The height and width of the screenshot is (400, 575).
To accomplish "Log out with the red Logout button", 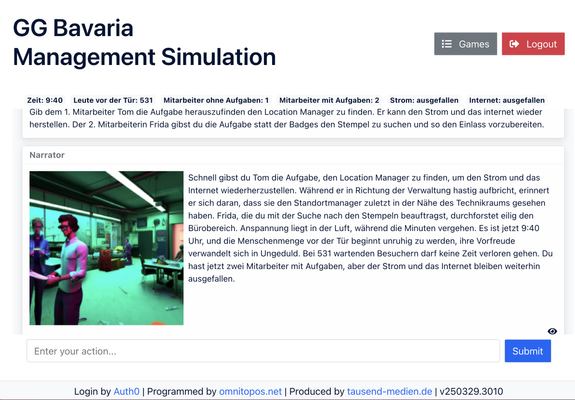I will [x=533, y=44].
